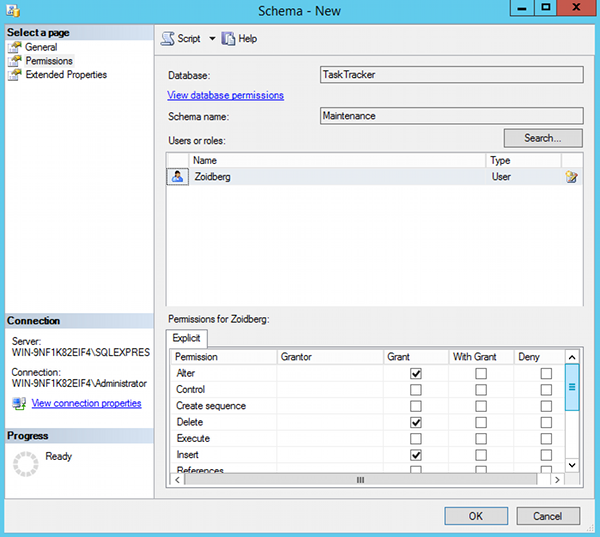Click horizontal scroll left arrow
Image resolution: width=600 pixels, height=537 pixels.
click(178, 480)
